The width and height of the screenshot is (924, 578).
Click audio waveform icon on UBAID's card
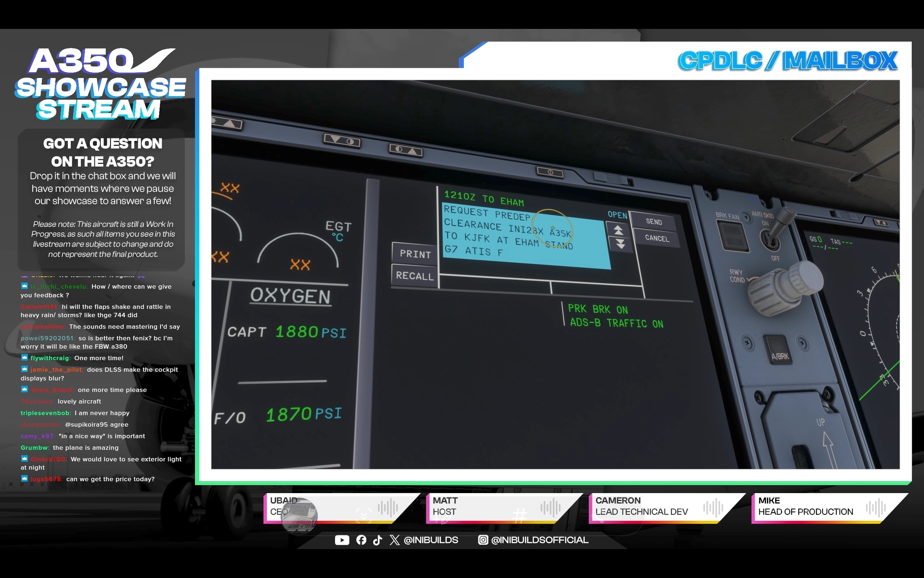(388, 508)
